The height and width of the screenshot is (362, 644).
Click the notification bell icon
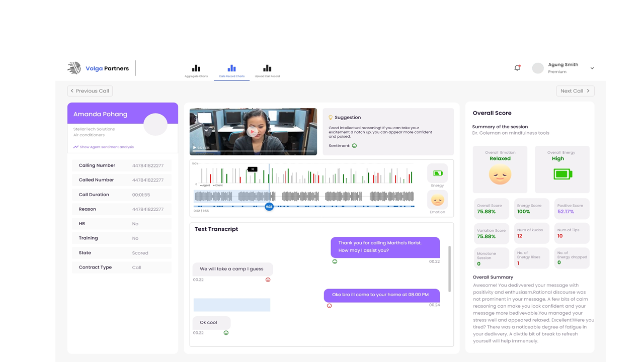[517, 68]
